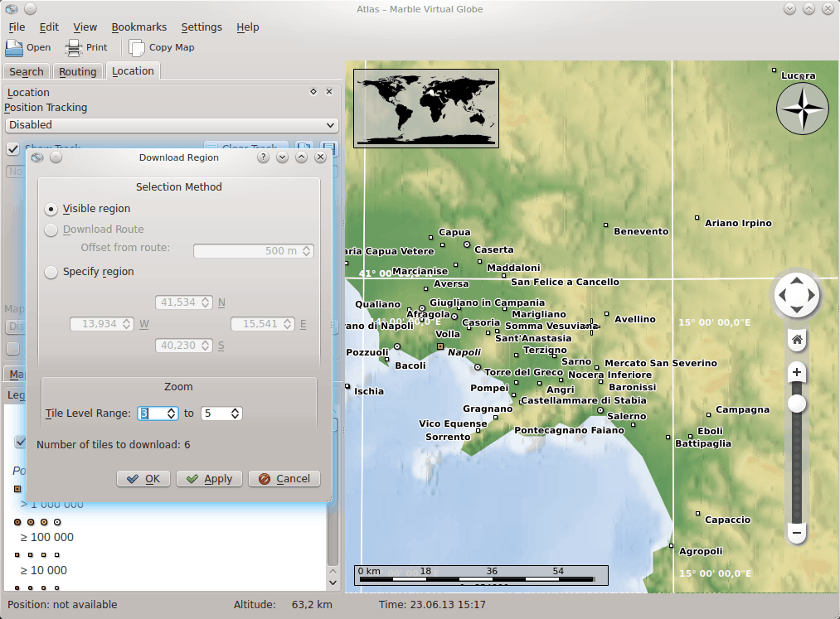Image resolution: width=840 pixels, height=619 pixels.
Task: Zoom in with the plus button
Action: (x=796, y=373)
